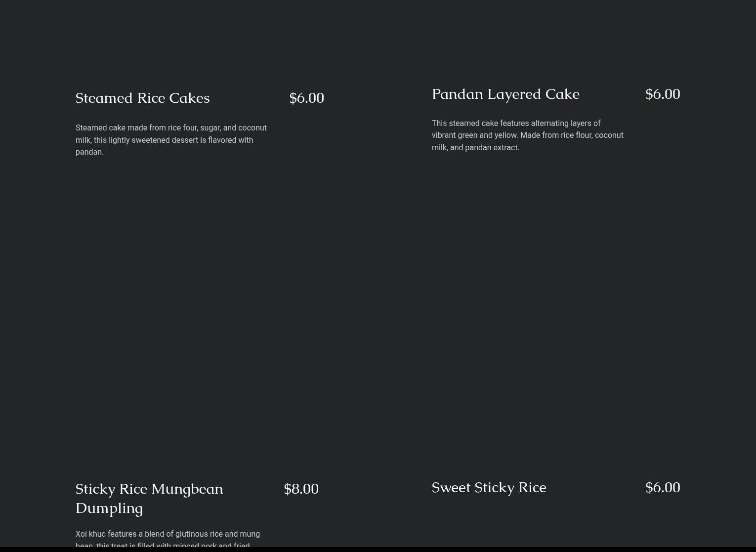The width and height of the screenshot is (756, 552).
Task: Click the word "mung" ending the Xoi khuc line
Action: tap(250, 534)
